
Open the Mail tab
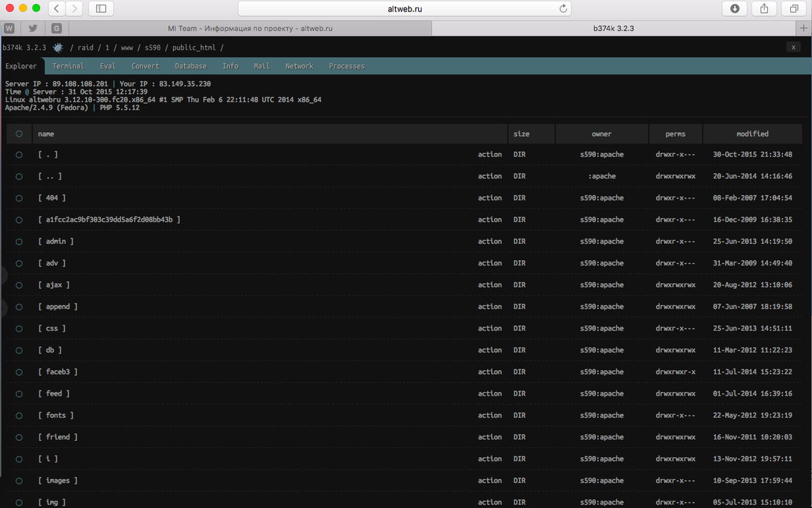tap(262, 66)
